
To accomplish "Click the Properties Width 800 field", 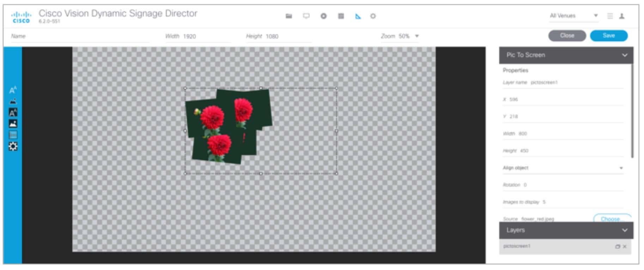I will 563,134.
